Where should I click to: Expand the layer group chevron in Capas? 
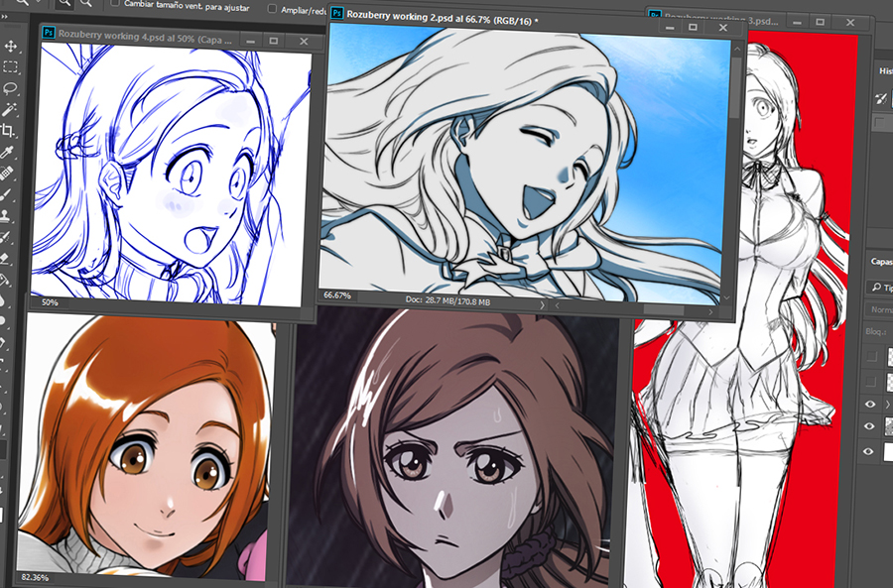click(888, 405)
